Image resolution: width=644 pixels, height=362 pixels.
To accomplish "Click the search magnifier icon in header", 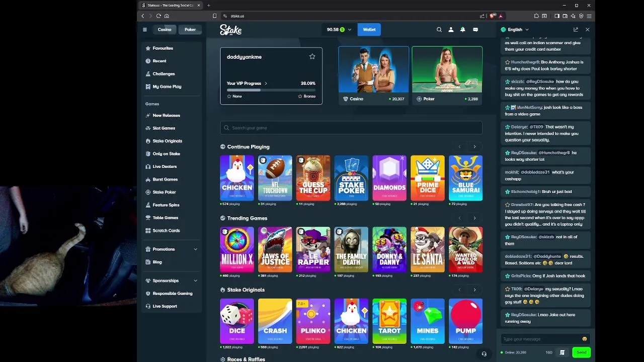I will [x=439, y=30].
